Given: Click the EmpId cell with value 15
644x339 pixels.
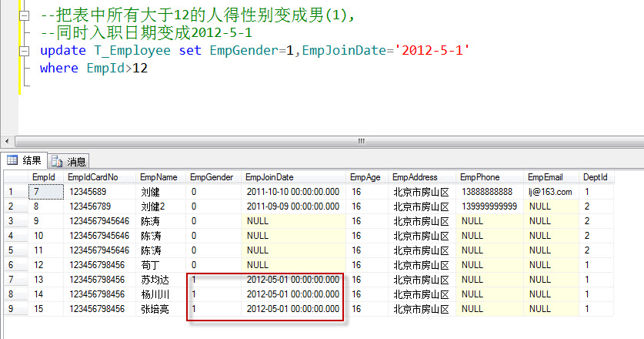Looking at the screenshot, I should (x=45, y=308).
